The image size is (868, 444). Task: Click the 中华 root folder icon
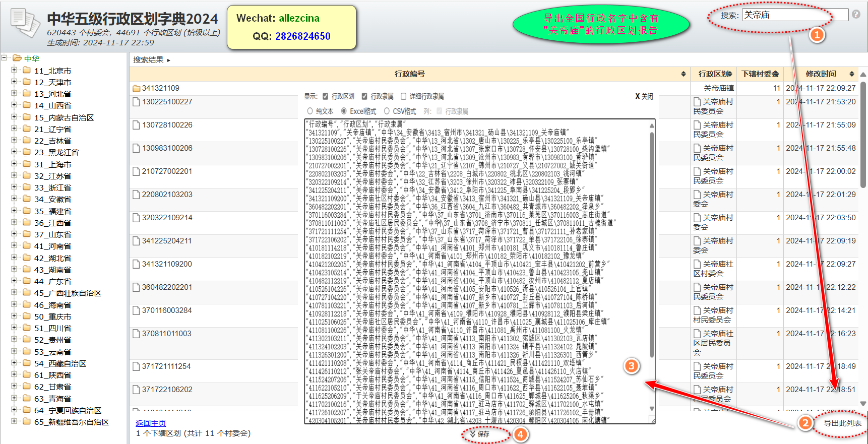(x=17, y=58)
